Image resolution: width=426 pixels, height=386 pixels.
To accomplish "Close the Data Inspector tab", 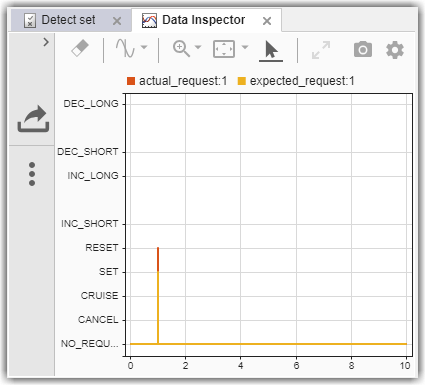I will [267, 21].
